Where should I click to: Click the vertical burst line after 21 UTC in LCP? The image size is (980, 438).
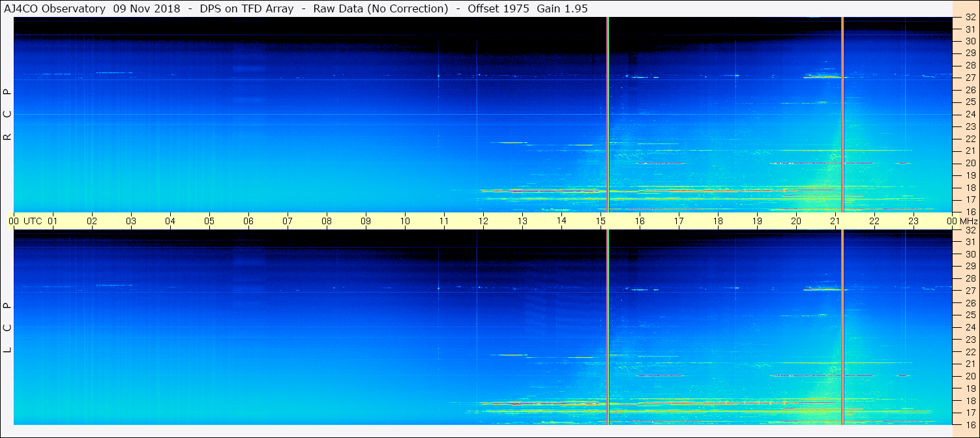tap(842, 327)
